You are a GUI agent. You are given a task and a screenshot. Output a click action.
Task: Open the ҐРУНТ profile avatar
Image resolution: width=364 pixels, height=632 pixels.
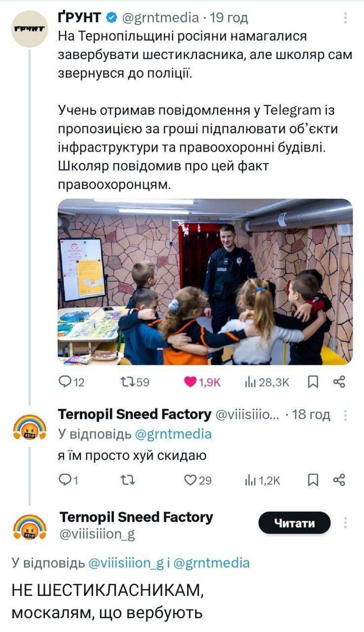[29, 29]
